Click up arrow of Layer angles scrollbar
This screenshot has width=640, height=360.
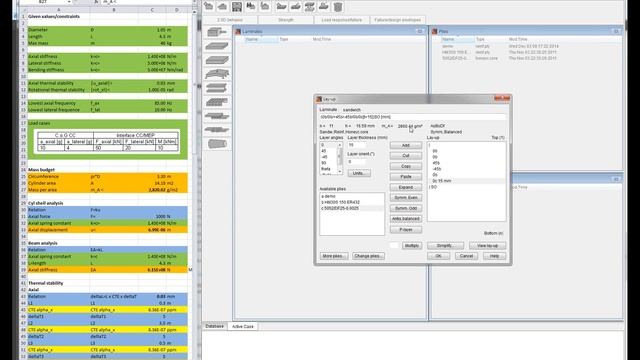340,145
